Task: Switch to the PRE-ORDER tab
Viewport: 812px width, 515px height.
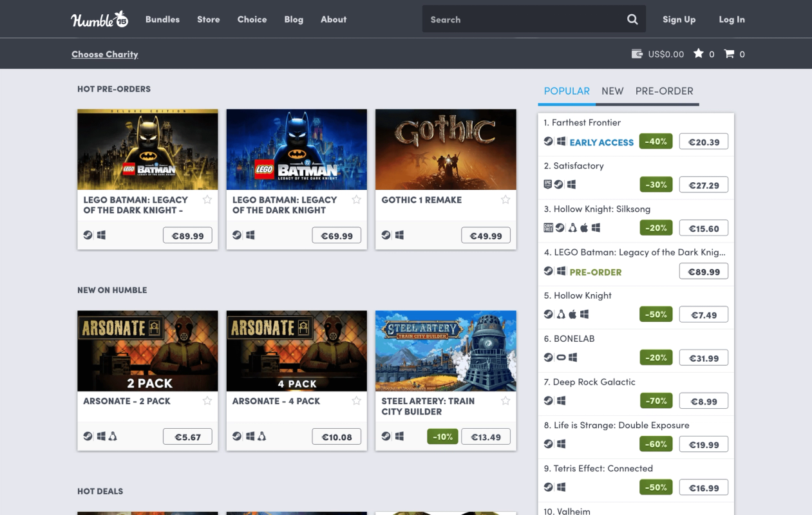Action: [x=665, y=91]
